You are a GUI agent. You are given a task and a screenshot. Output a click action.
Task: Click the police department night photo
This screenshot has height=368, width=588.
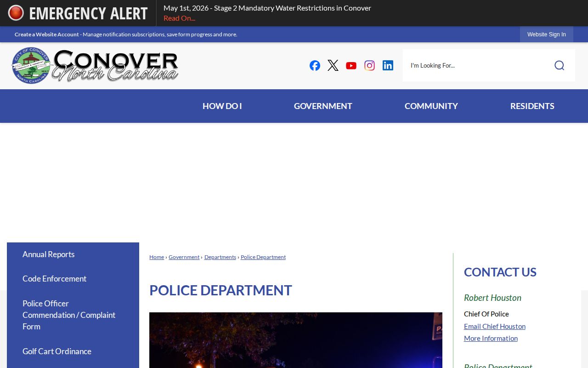296,340
